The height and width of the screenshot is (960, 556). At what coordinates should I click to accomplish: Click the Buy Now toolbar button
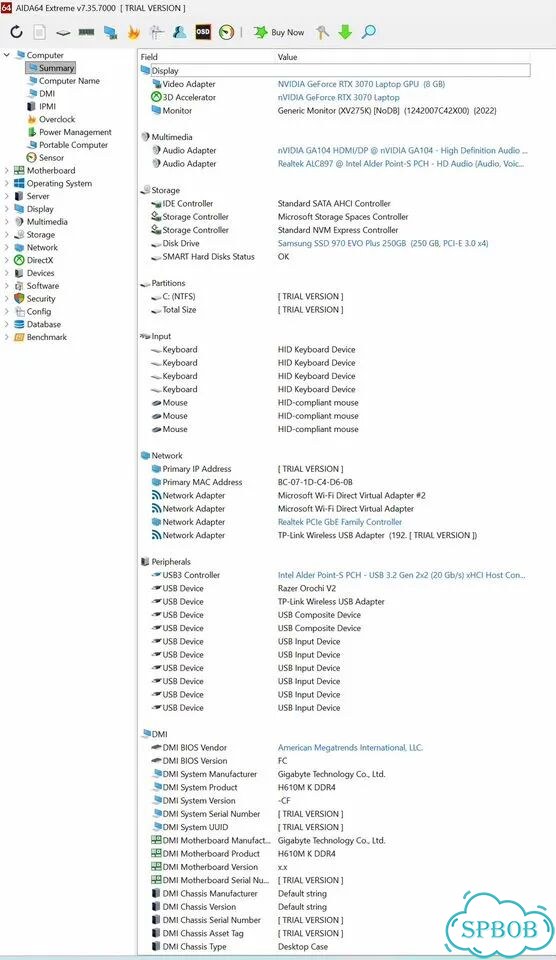(x=279, y=32)
